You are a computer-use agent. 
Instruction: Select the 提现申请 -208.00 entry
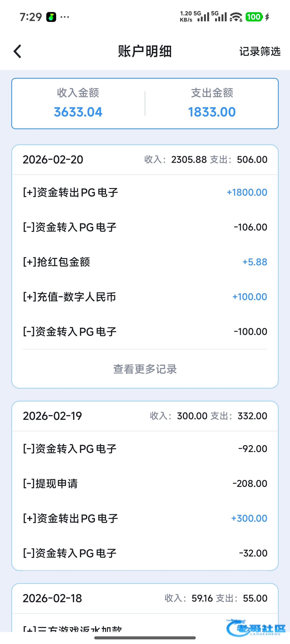point(145,483)
